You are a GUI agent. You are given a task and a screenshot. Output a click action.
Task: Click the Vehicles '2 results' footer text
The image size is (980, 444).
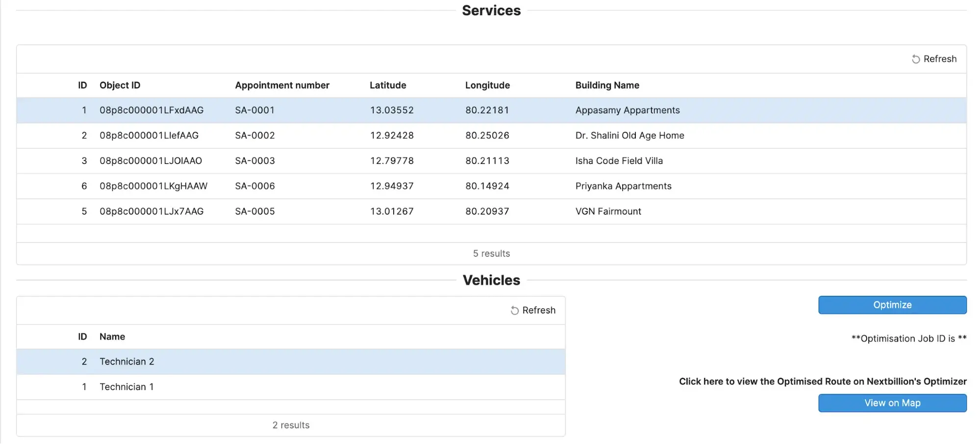pos(291,425)
